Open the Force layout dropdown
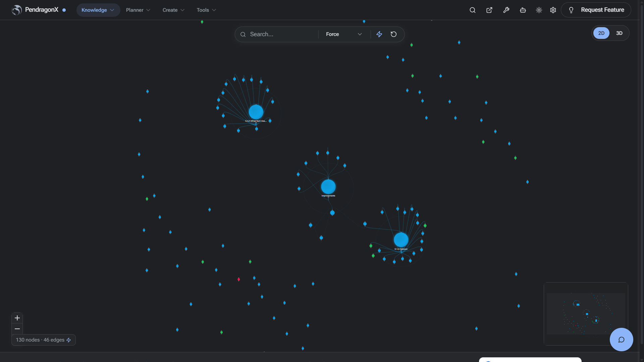Viewport: 644px width, 362px height. (344, 34)
